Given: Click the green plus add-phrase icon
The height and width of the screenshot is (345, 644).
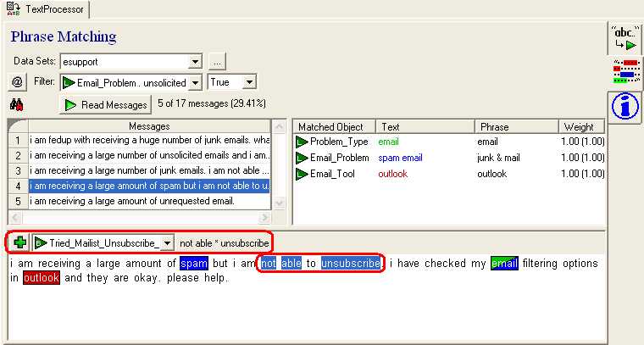Looking at the screenshot, I should point(20,242).
